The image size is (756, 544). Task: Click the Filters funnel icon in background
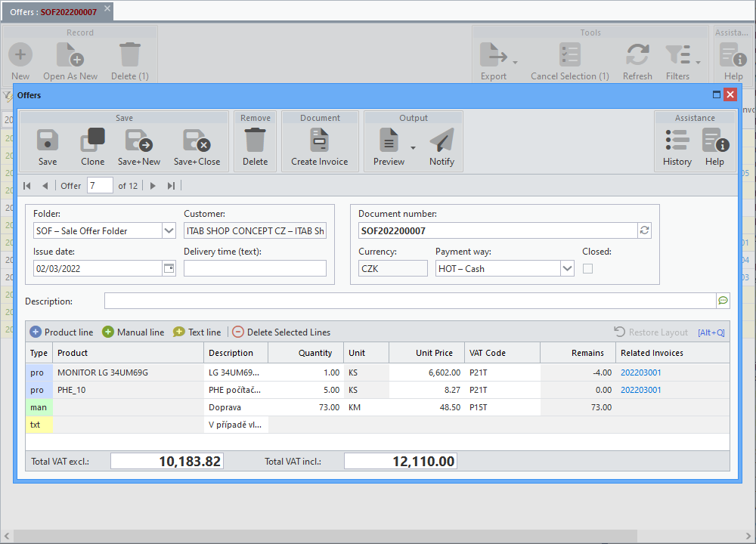[678, 54]
